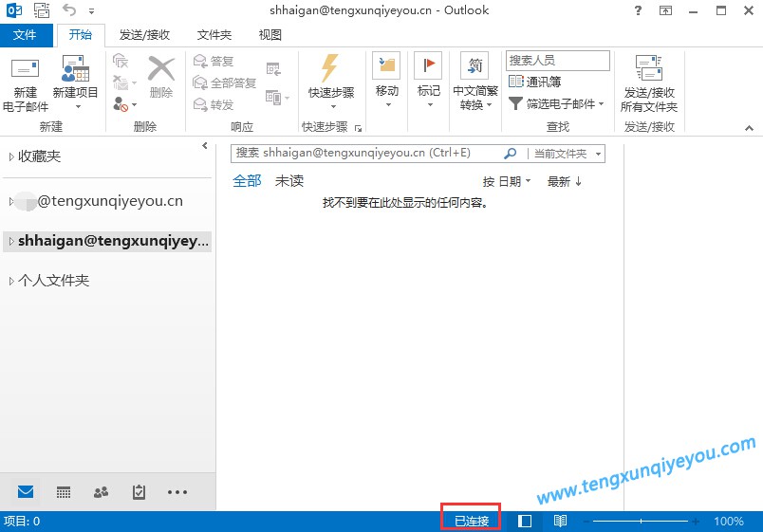The height and width of the screenshot is (532, 763).
Task: Click Connected (已连接) status
Action: pyautogui.click(x=471, y=522)
